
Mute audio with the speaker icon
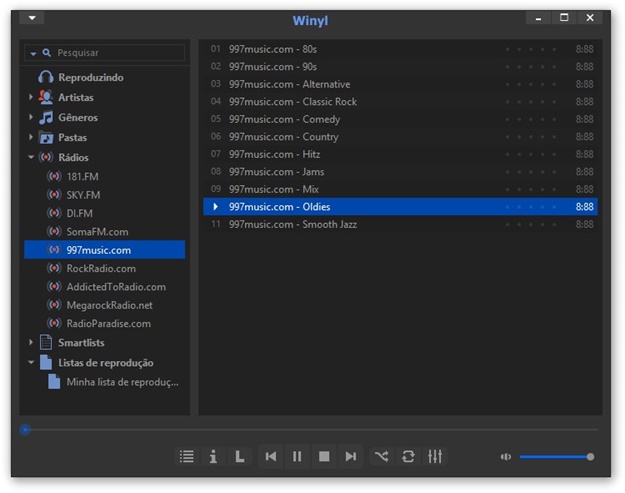(x=506, y=457)
